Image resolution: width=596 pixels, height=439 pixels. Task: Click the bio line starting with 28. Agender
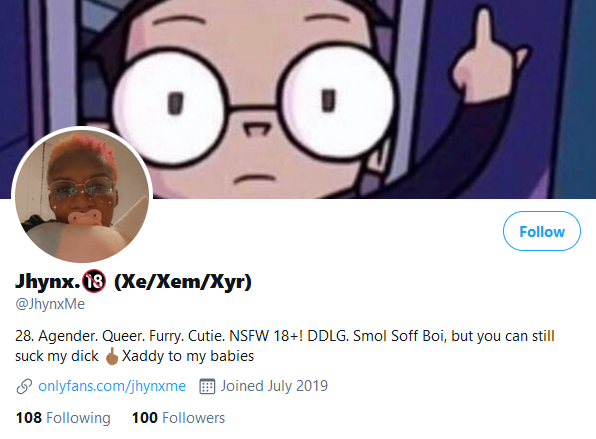[x=285, y=336]
